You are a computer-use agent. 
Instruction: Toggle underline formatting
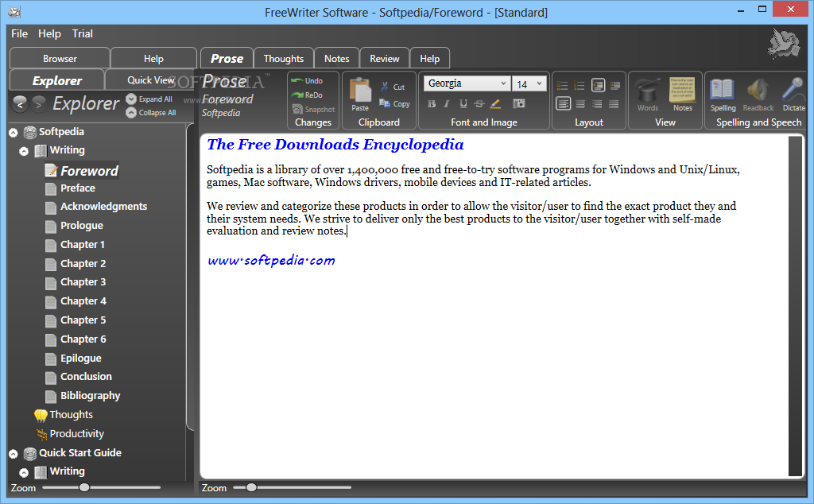pos(463,104)
